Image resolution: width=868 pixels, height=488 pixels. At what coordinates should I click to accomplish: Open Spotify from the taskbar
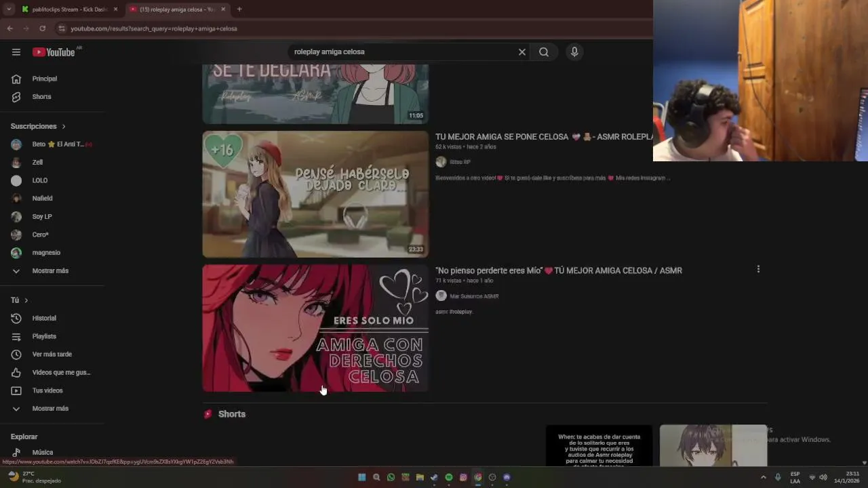pos(449,477)
